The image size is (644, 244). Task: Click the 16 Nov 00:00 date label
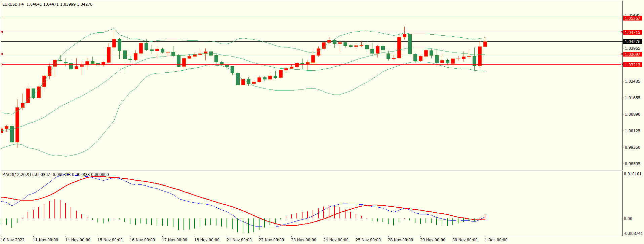coord(142,240)
